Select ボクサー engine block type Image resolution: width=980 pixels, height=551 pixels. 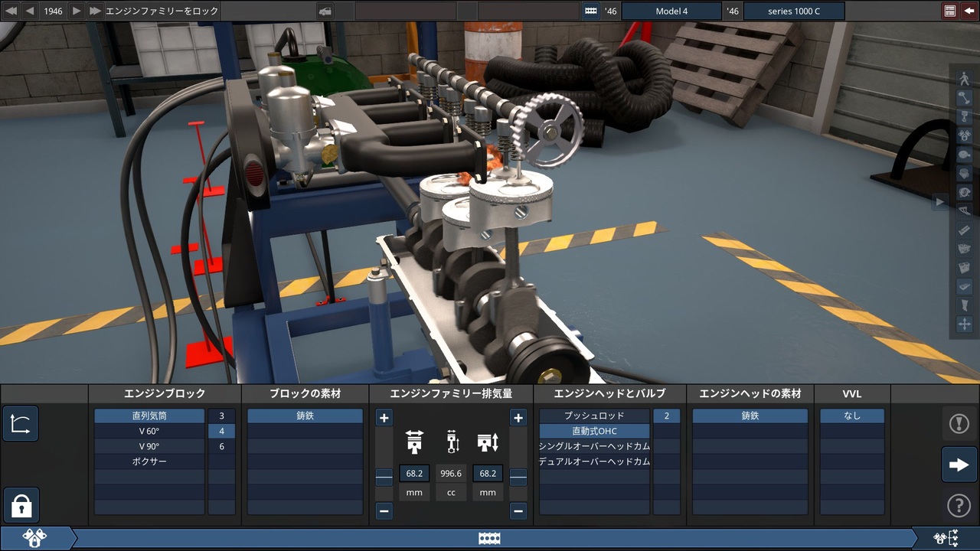149,461
